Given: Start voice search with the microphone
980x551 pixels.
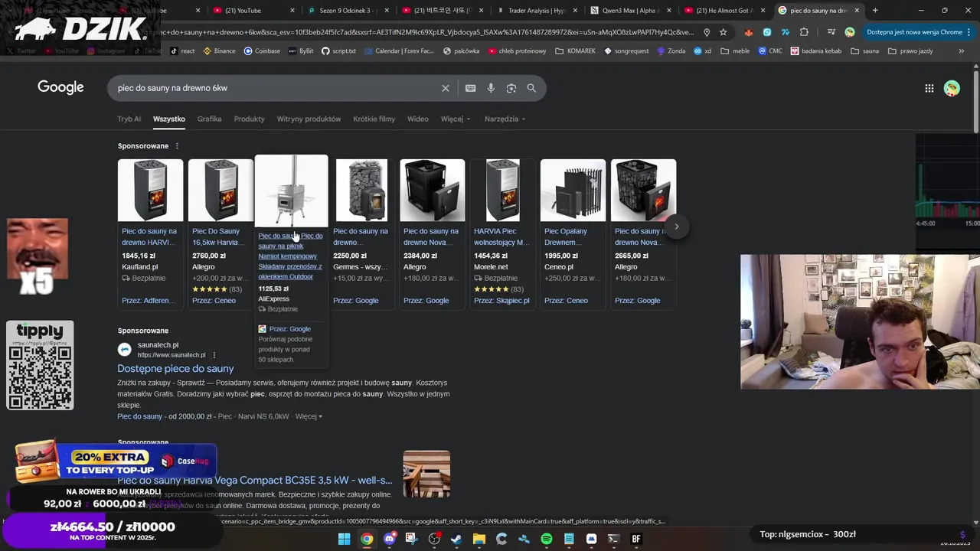Looking at the screenshot, I should point(491,88).
